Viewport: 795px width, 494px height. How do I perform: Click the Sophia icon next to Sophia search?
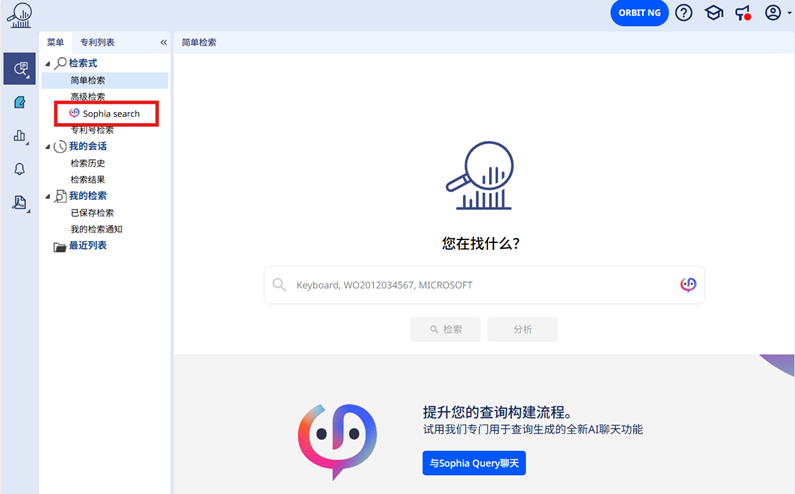(x=75, y=113)
